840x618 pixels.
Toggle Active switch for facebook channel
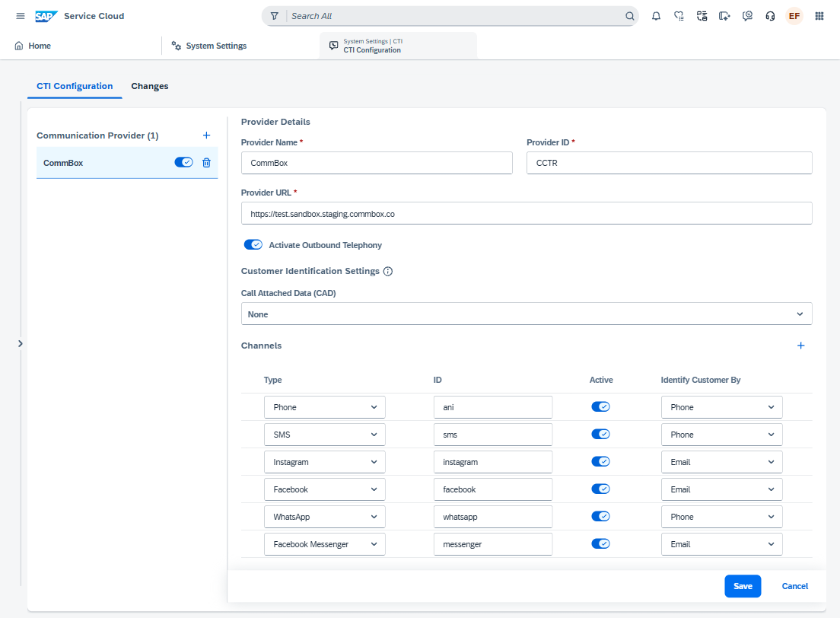600,489
